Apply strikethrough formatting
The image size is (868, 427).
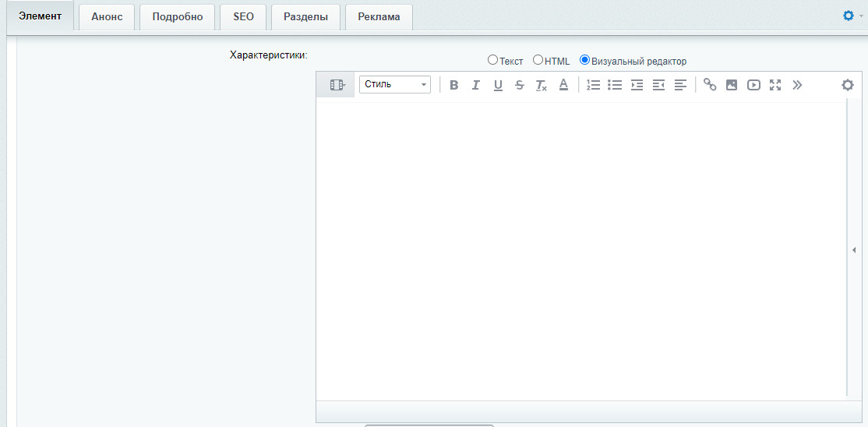click(520, 85)
